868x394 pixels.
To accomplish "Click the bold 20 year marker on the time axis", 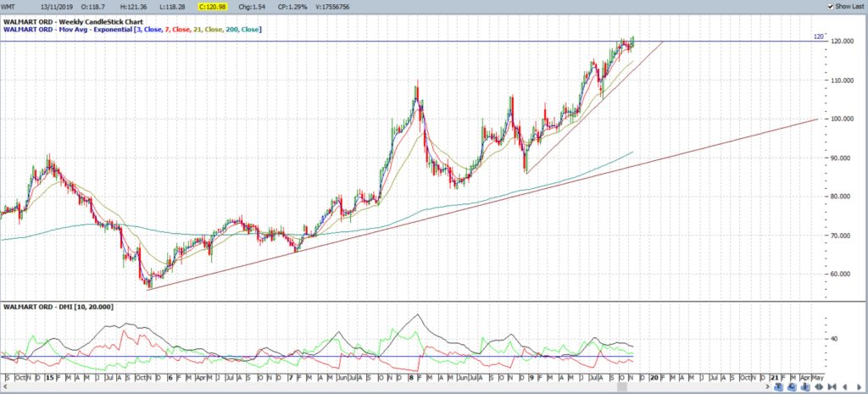I will coord(654,377).
